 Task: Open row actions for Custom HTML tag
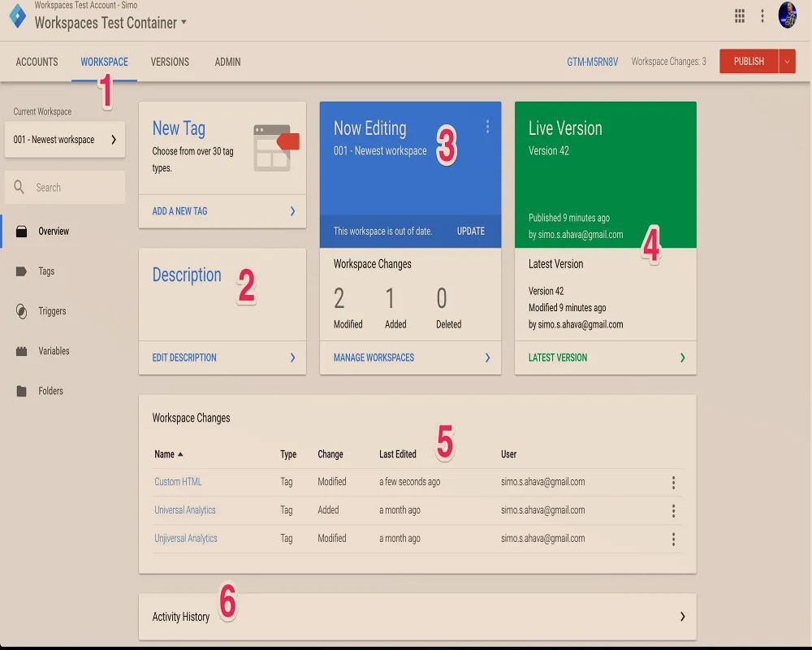coord(673,483)
